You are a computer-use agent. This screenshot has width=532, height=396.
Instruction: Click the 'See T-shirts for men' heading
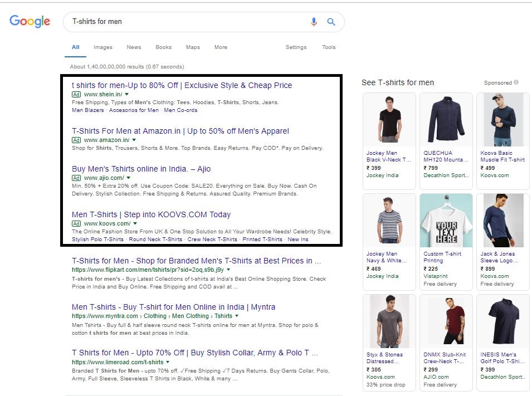(398, 82)
